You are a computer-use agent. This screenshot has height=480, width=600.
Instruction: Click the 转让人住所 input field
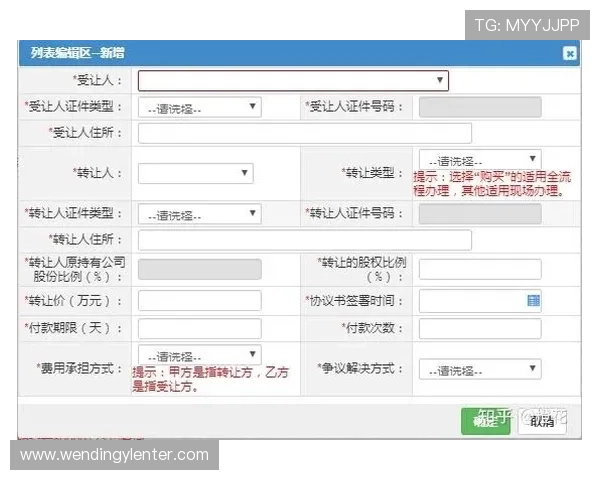(305, 240)
